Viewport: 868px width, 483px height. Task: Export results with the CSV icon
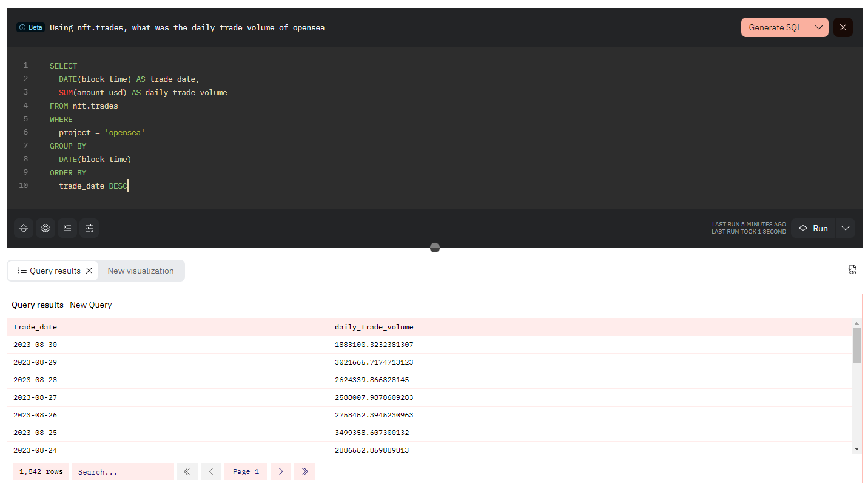click(x=853, y=269)
